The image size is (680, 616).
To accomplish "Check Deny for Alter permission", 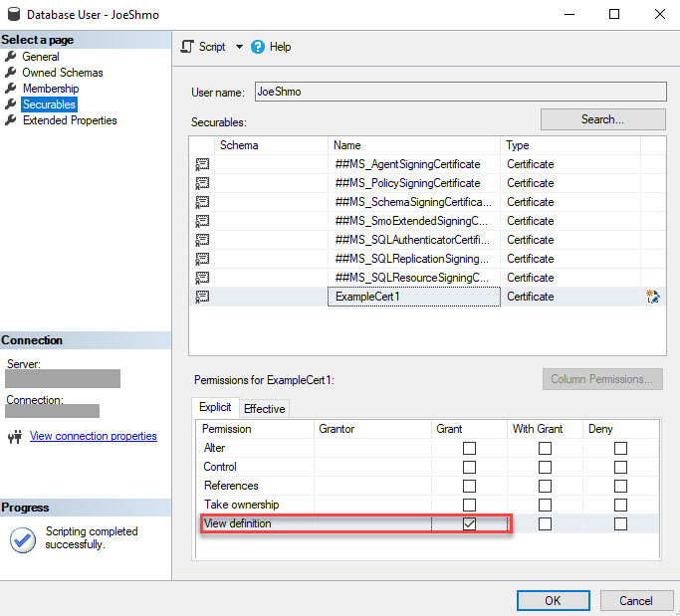I will coord(620,448).
